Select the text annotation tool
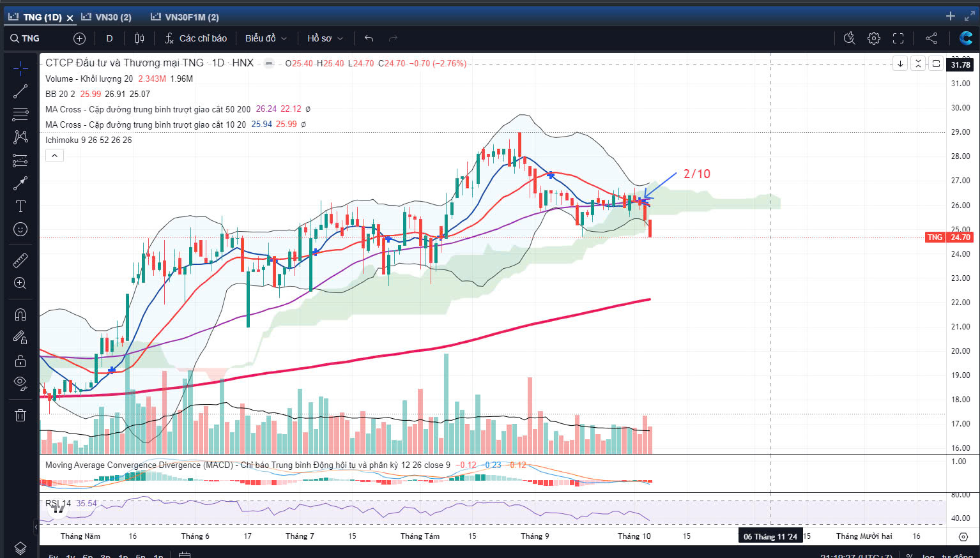This screenshot has width=980, height=558. (x=20, y=206)
